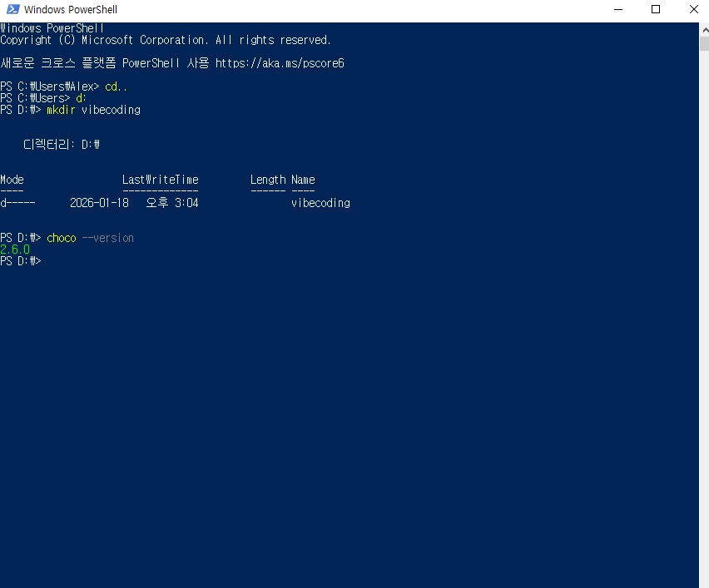Click the vibecoding directory name in listing
Viewport: 709px width, 588px height.
(x=320, y=203)
